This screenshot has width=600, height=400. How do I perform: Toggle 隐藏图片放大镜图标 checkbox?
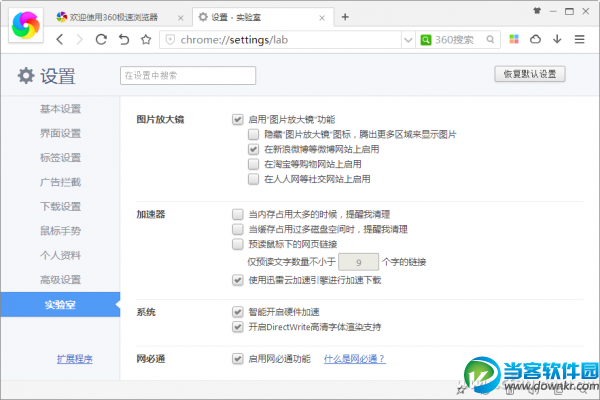[253, 134]
